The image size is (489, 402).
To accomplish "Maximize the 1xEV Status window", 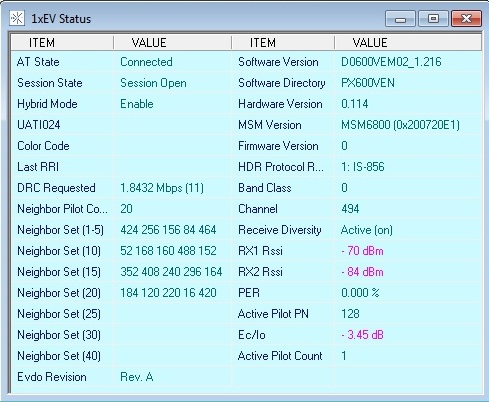I will click(x=433, y=19).
